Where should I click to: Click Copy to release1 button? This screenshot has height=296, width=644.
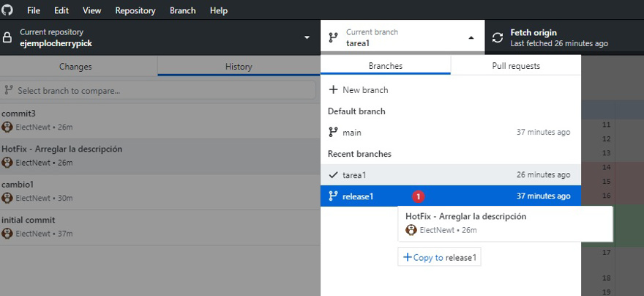tap(440, 257)
